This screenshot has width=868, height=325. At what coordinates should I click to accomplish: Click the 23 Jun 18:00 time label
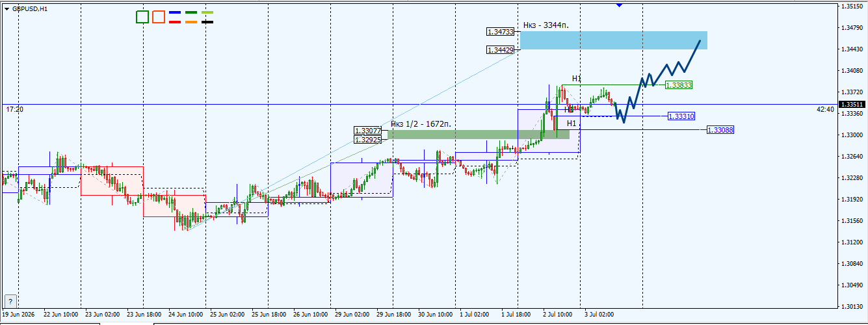[x=144, y=314]
